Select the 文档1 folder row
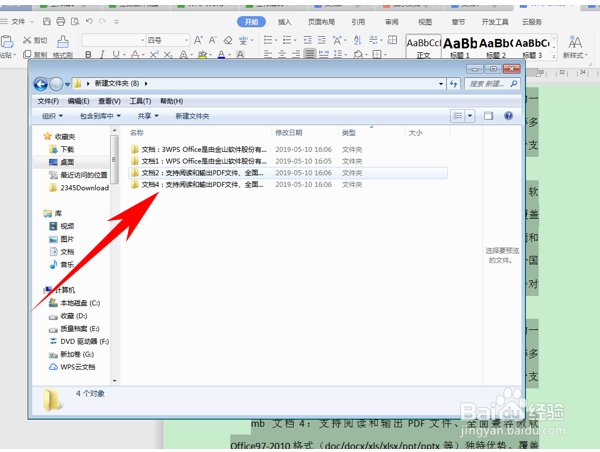Image resolution: width=600 pixels, height=452 pixels. tap(288, 161)
